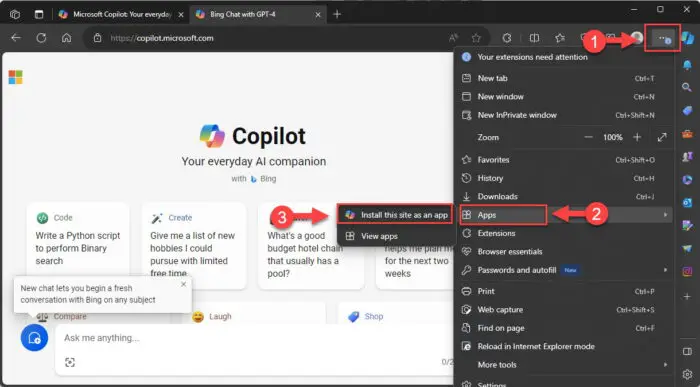Open the Laugh suggestion card
Screen dimensions: 700x387
[x=254, y=313]
